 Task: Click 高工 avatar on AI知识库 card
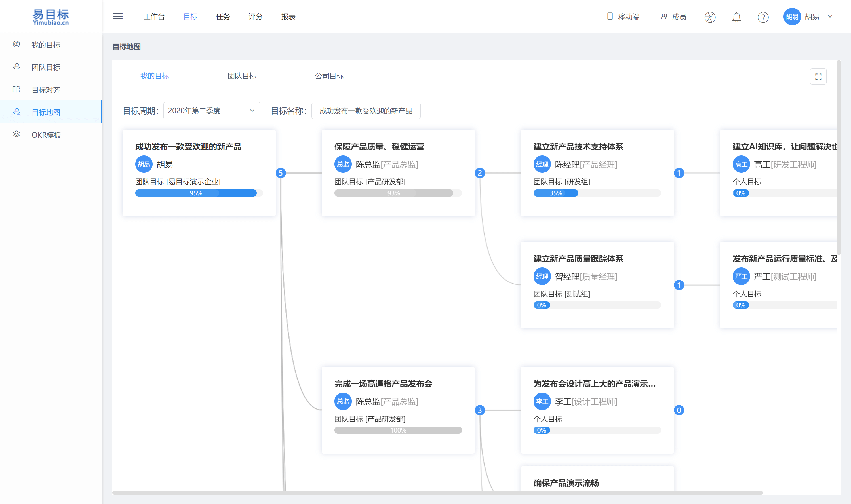point(741,165)
